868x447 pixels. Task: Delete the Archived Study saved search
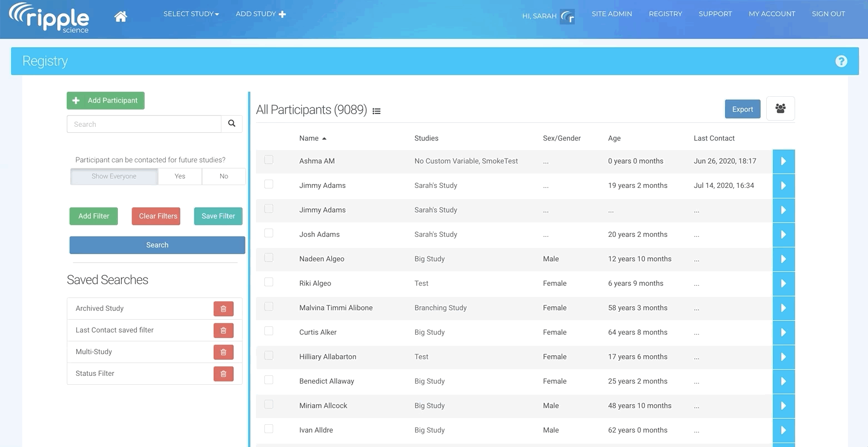[223, 309]
